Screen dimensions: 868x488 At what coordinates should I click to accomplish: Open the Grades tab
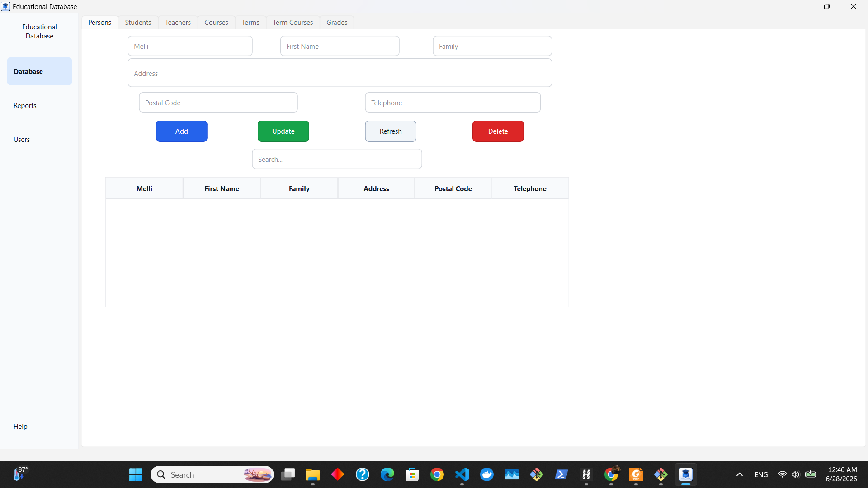click(337, 23)
